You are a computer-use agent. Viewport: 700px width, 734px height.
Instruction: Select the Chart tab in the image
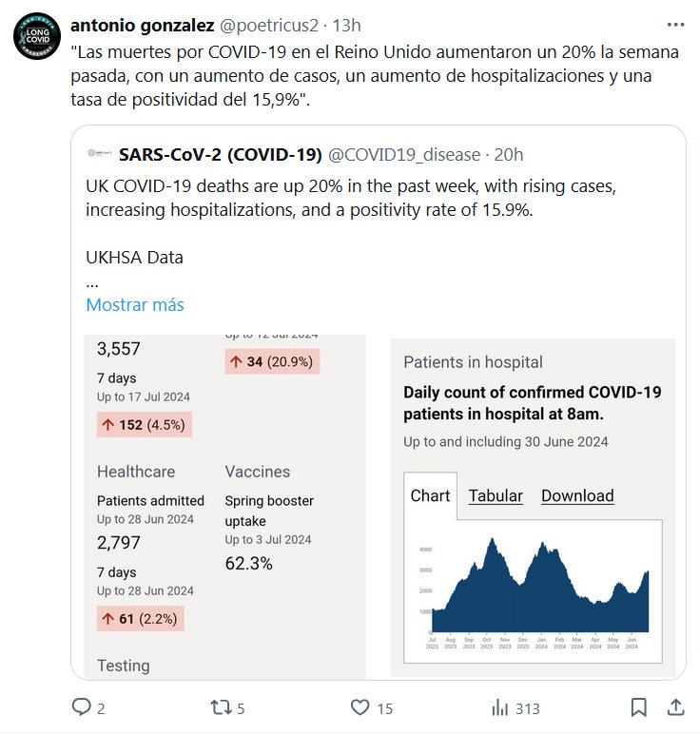click(430, 495)
